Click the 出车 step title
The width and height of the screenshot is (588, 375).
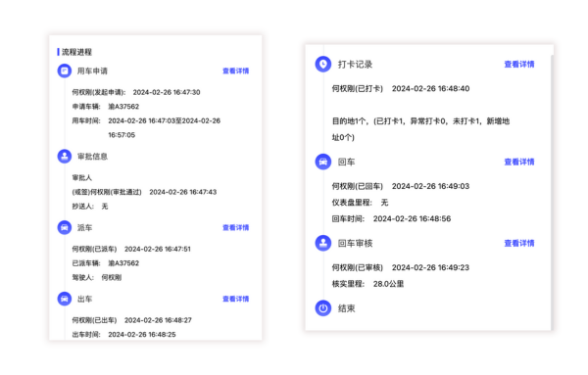[84, 299]
